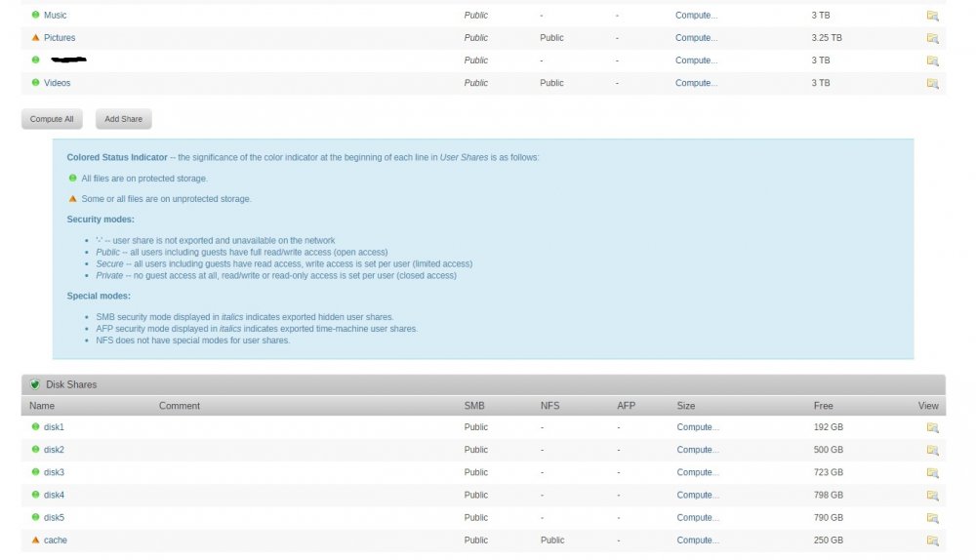The width and height of the screenshot is (976, 560).
Task: Open the disk5 disk share settings
Action: pos(54,517)
